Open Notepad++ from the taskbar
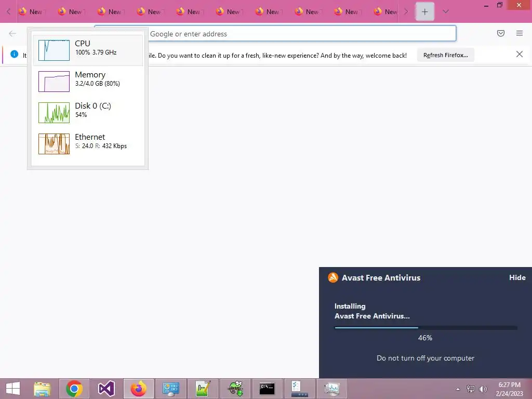The height and width of the screenshot is (399, 532). 203,389
